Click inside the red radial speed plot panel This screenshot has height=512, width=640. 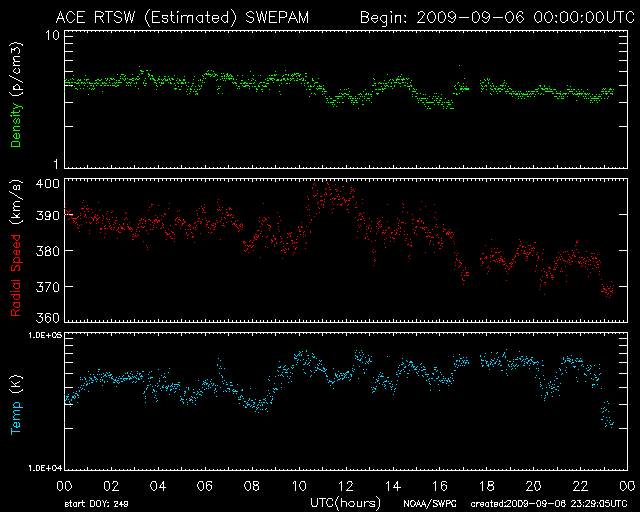click(x=346, y=251)
